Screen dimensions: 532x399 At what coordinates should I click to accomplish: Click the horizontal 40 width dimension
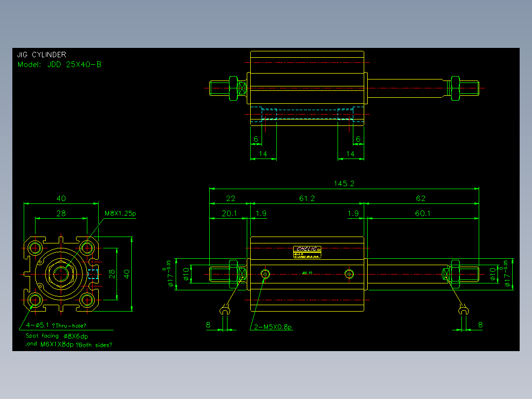[x=61, y=199]
